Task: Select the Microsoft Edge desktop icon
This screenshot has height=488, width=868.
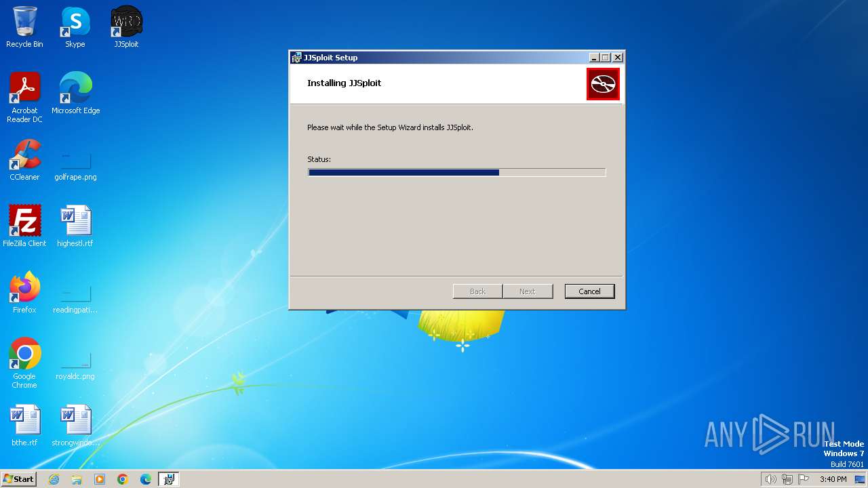Action: coord(75,94)
